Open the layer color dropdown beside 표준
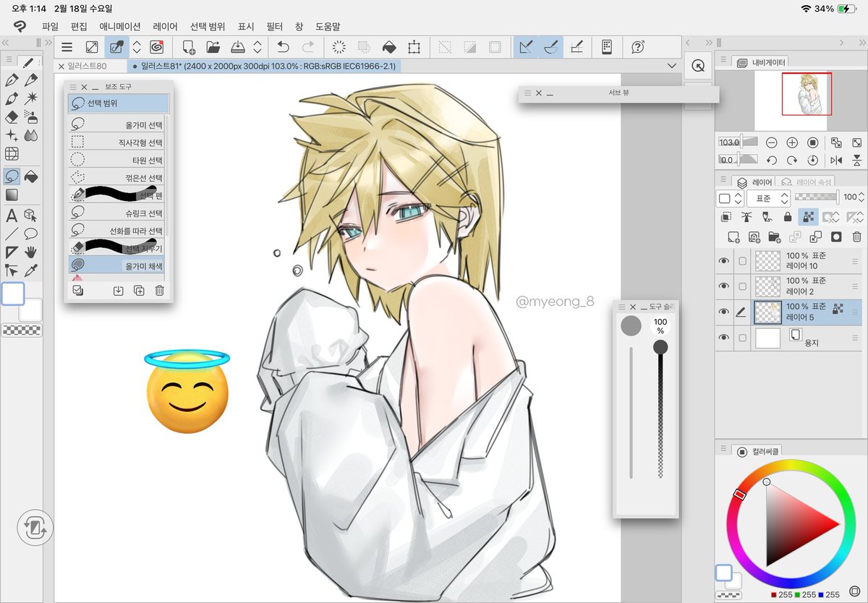This screenshot has height=603, width=868. [x=729, y=198]
